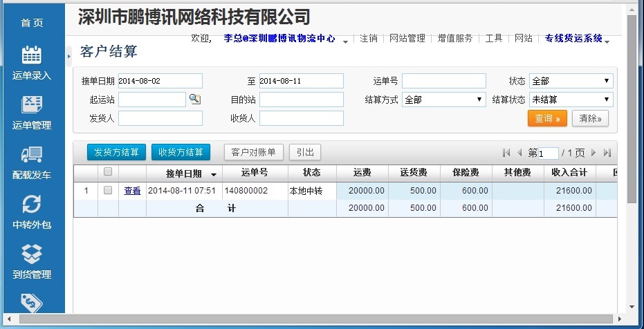Expand the user account dropdown arrow
Image resolution: width=644 pixels, height=329 pixels.
pos(346,42)
